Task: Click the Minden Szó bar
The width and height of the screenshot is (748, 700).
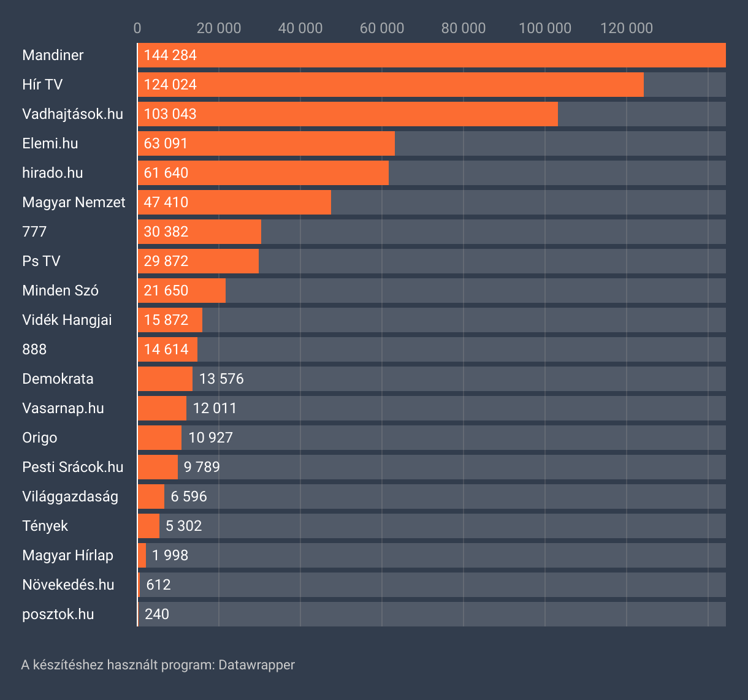Action: tap(181, 291)
